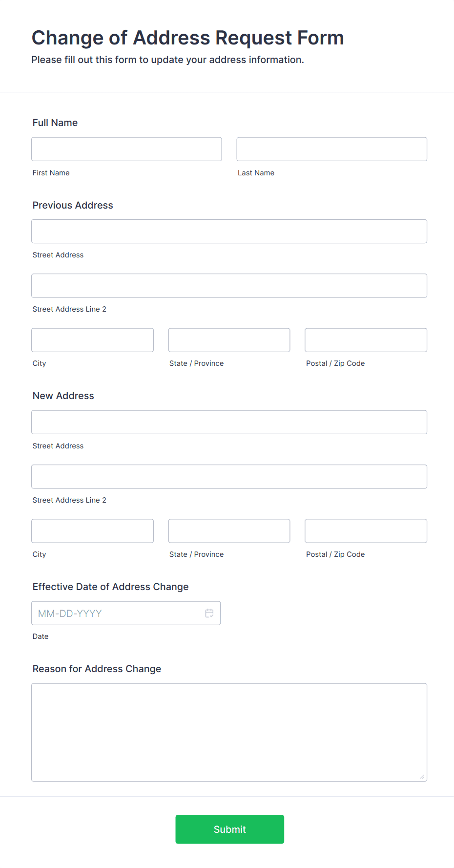Click into the First Name field
The height and width of the screenshot is (868, 454).
point(126,149)
